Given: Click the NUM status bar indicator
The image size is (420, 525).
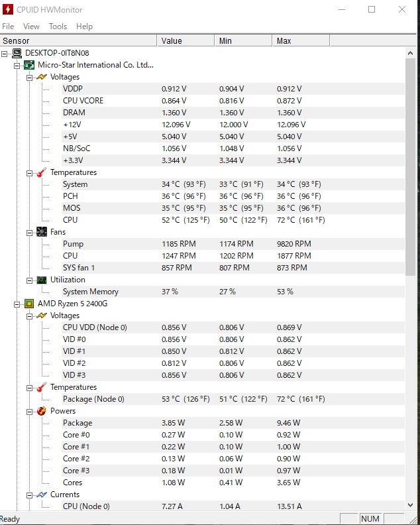Looking at the screenshot, I should click(370, 518).
